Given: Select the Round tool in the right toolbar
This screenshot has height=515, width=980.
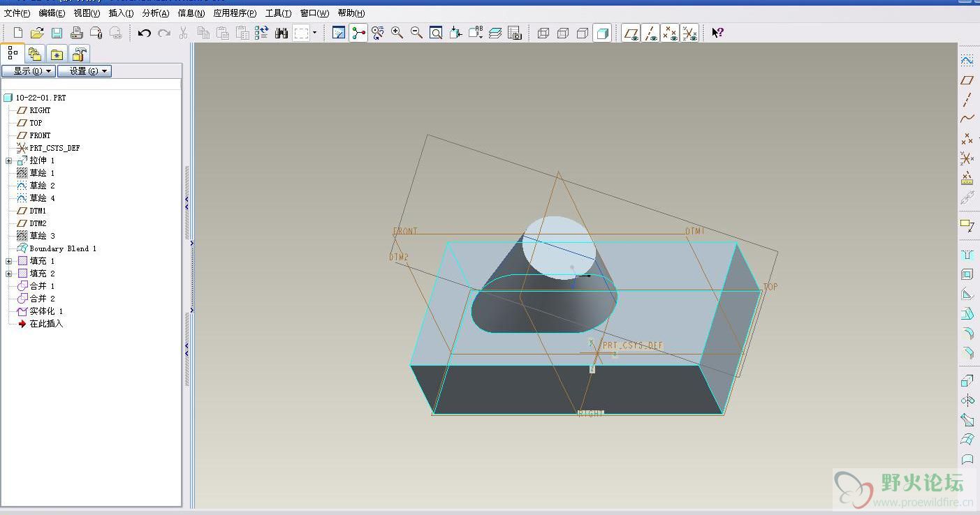Looking at the screenshot, I should pyautogui.click(x=967, y=333).
